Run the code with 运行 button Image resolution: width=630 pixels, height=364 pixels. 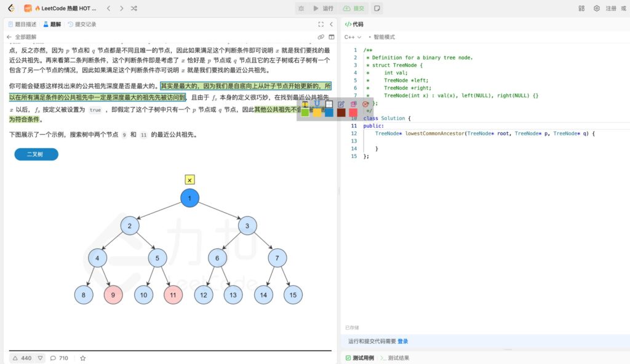324,8
